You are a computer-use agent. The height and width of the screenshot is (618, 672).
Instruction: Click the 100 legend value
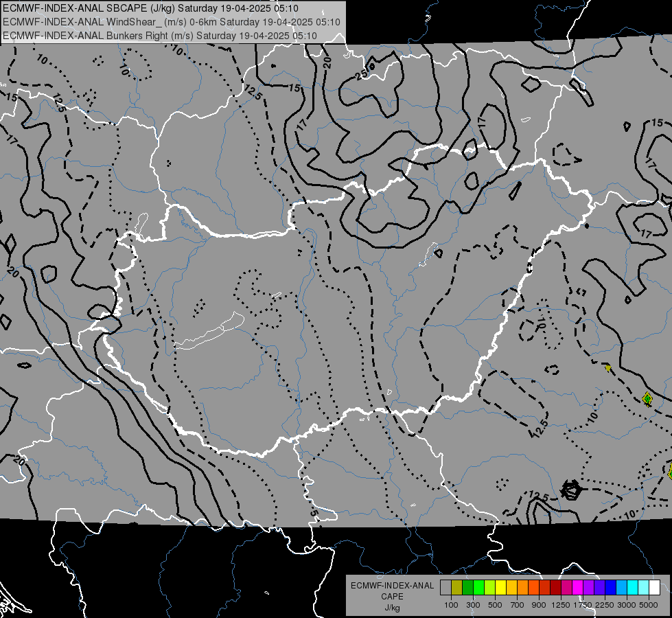pyautogui.click(x=451, y=605)
